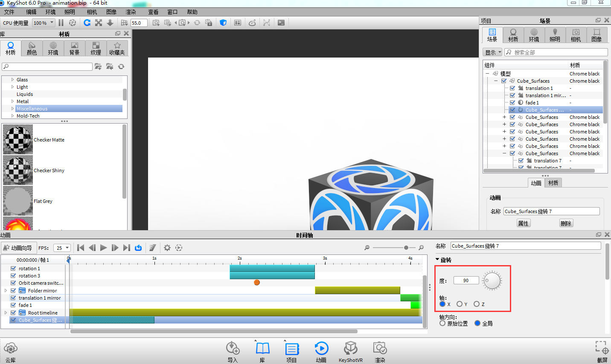Image resolution: width=611 pixels, height=364 pixels.
Task: Open the Animation Wizard
Action: 18,248
